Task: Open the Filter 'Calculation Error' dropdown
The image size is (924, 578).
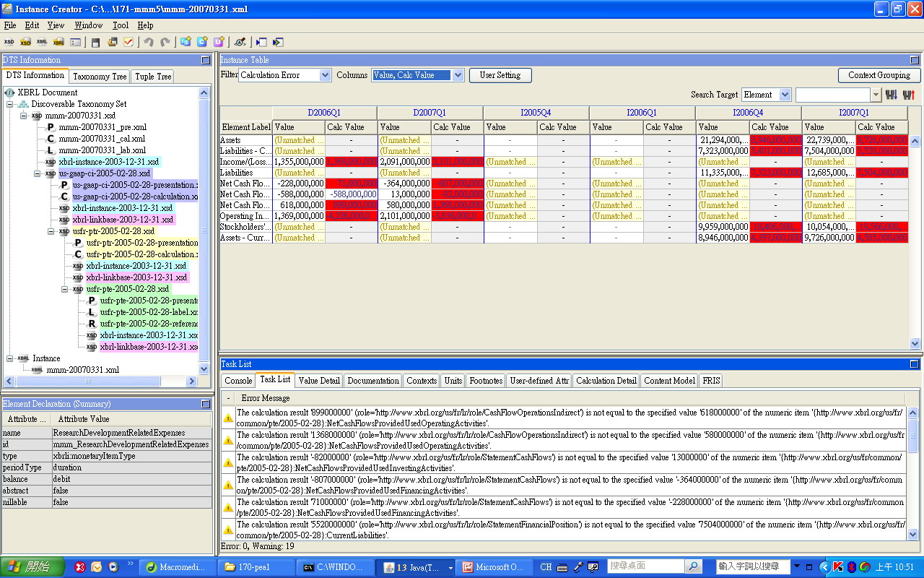Action: pyautogui.click(x=324, y=75)
